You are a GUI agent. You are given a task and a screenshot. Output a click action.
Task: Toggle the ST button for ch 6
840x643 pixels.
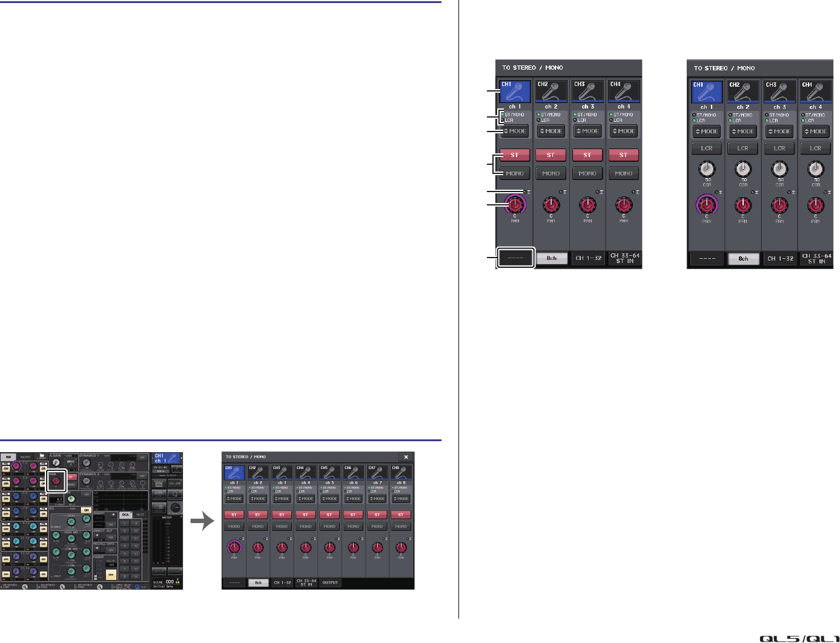point(353,515)
